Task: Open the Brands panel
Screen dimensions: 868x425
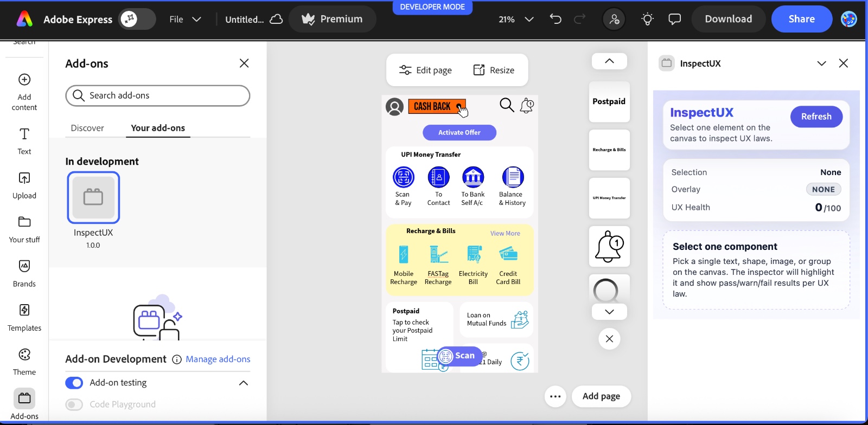Action: click(x=24, y=273)
